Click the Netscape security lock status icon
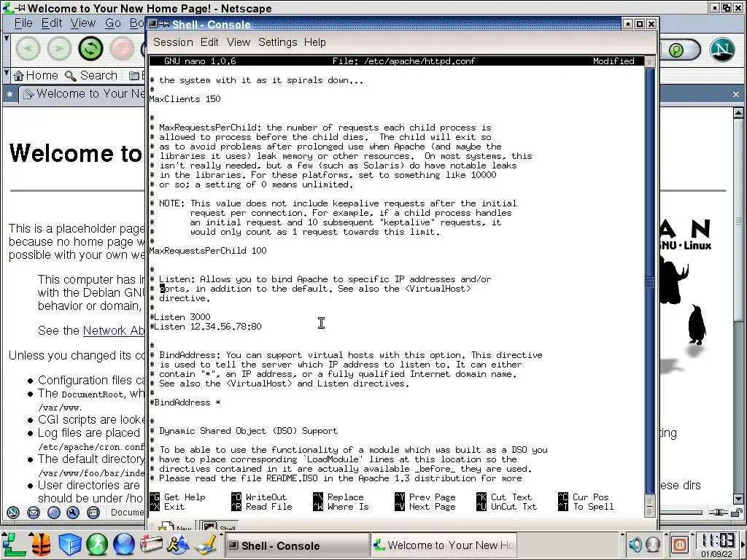Image resolution: width=747 pixels, height=560 pixels. 737,513
